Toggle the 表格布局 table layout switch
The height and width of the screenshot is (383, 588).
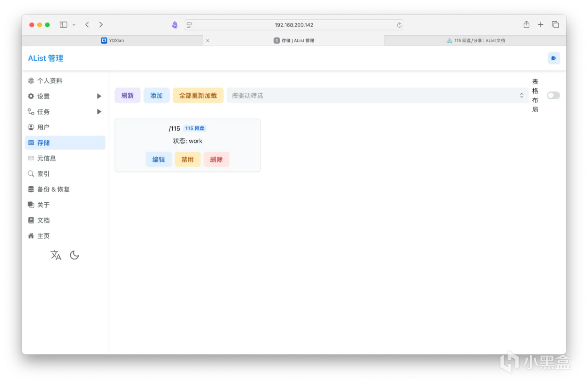(x=554, y=95)
